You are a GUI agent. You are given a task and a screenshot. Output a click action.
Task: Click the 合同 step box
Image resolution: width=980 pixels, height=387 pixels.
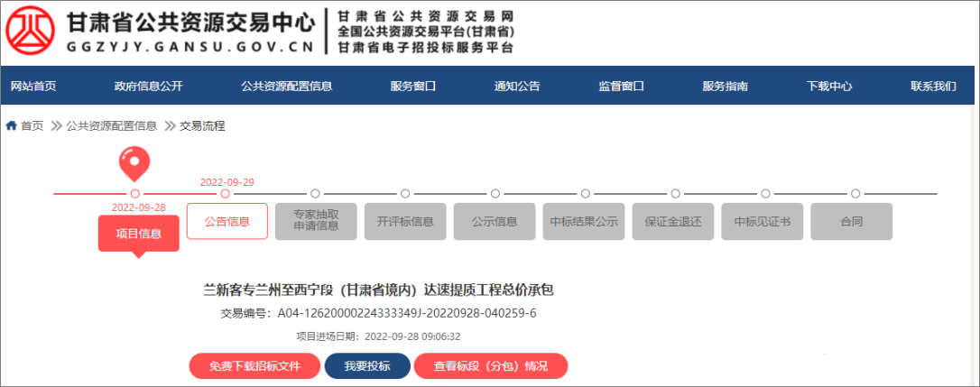coord(851,221)
